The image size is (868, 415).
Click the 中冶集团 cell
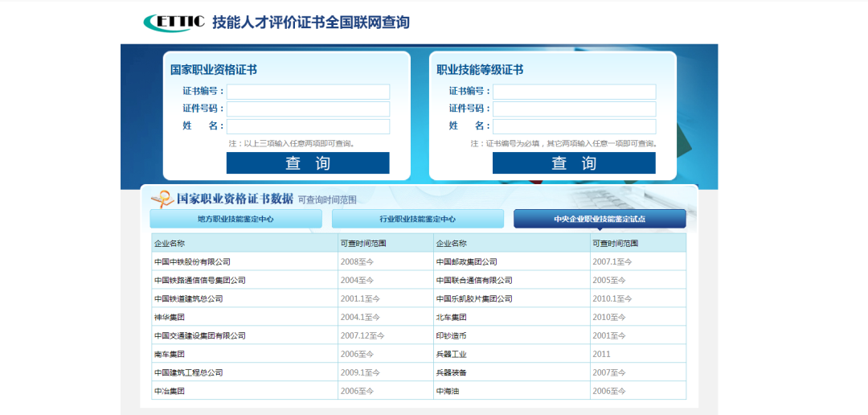[x=244, y=391]
